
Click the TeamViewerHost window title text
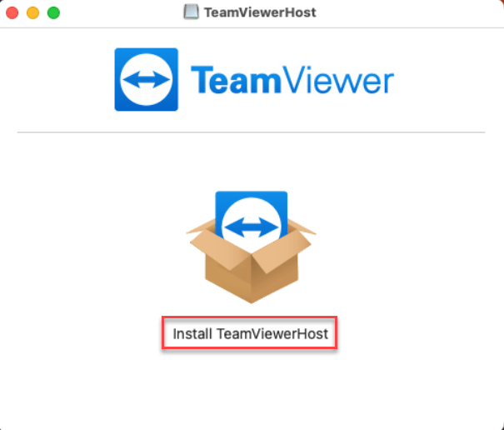click(260, 12)
